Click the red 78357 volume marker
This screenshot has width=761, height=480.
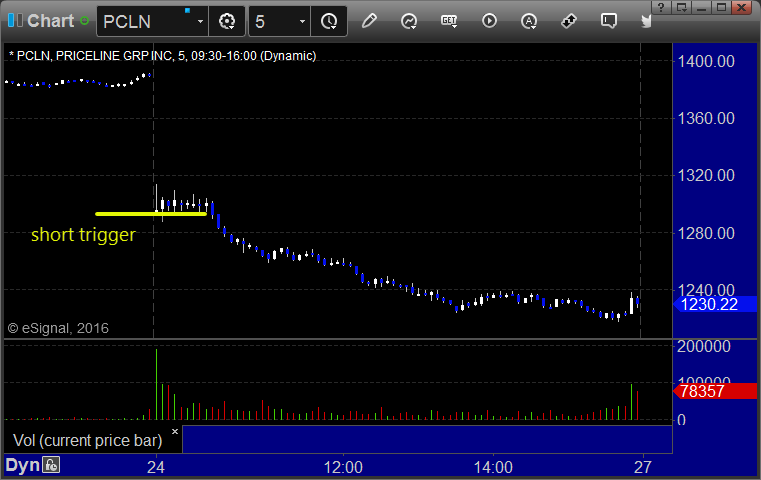tap(714, 391)
